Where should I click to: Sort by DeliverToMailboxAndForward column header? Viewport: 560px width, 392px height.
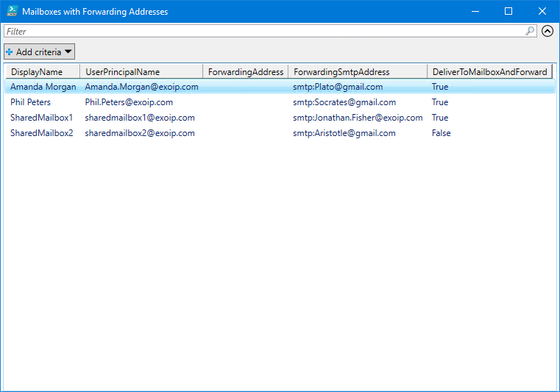point(489,71)
